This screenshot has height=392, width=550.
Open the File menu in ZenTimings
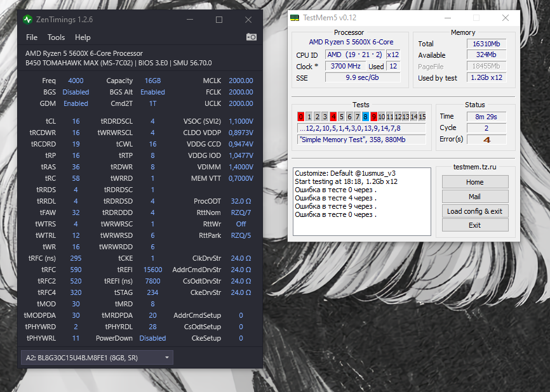coord(32,37)
